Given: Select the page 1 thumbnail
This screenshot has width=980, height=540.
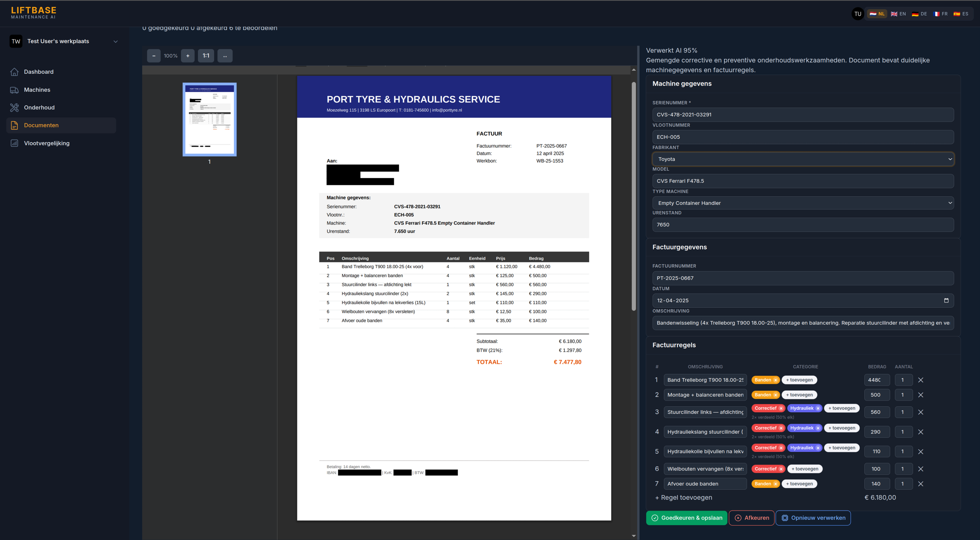Looking at the screenshot, I should 210,120.
